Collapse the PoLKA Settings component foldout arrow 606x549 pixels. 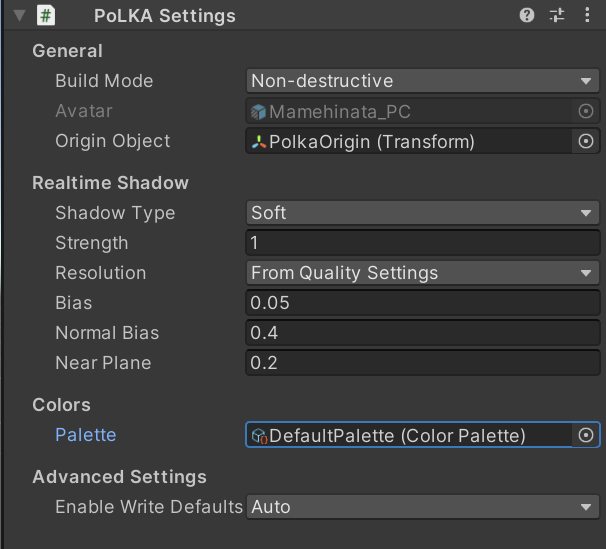[19, 16]
